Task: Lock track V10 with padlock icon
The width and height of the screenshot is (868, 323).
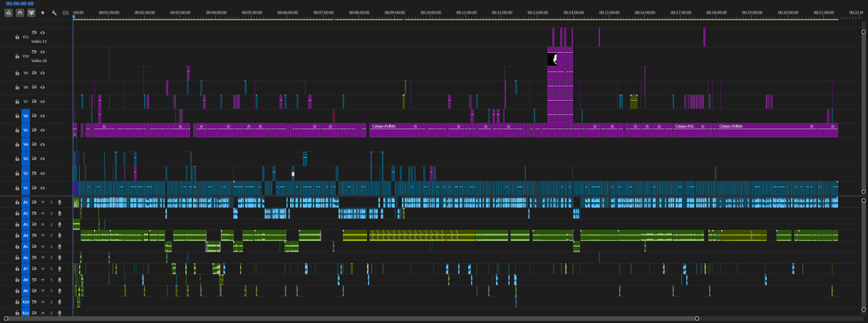Action: coord(17,55)
